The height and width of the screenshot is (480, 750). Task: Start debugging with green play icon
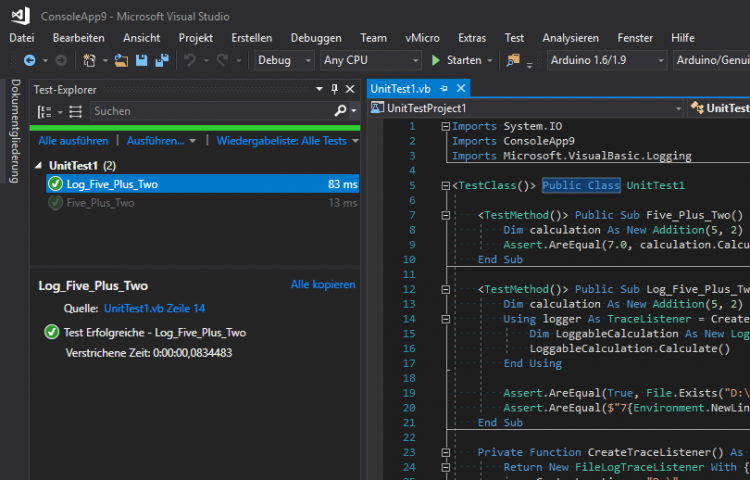click(x=436, y=60)
